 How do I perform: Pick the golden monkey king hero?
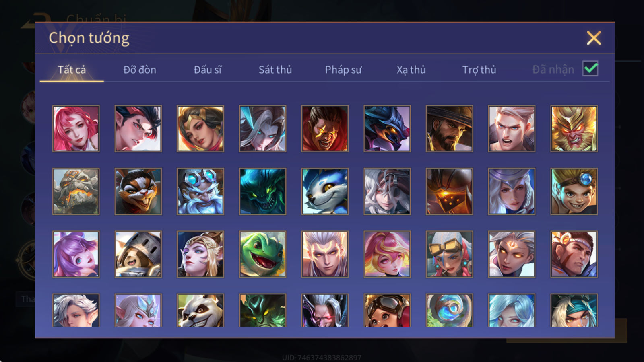[574, 129]
